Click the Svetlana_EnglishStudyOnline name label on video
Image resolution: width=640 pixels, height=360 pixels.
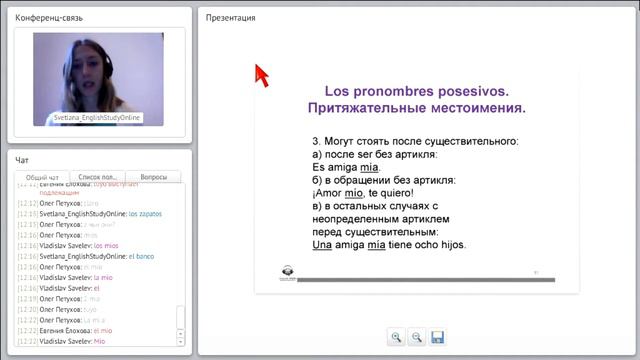coord(97,118)
